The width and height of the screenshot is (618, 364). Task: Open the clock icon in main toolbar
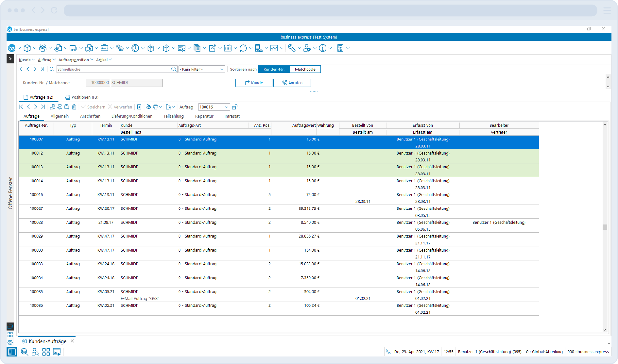tap(135, 48)
